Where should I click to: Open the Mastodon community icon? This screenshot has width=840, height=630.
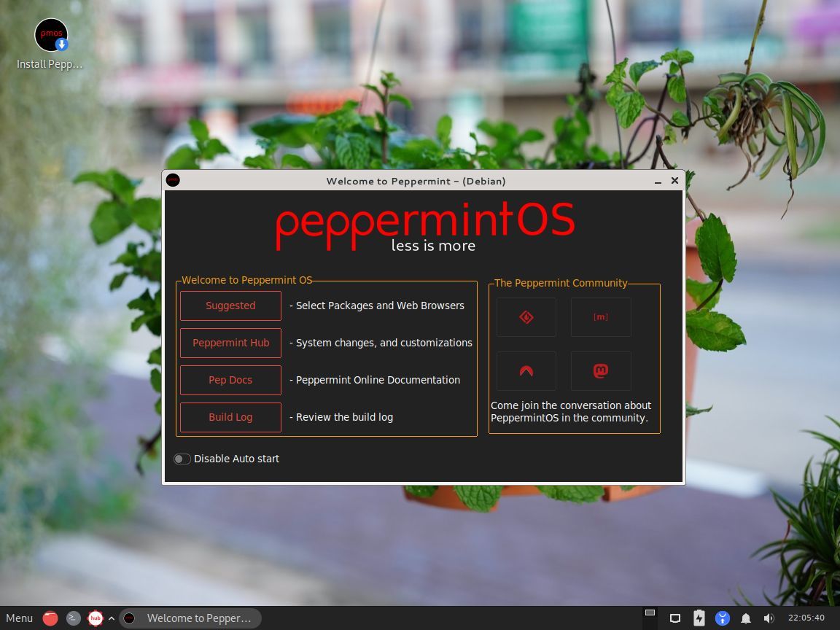(600, 370)
